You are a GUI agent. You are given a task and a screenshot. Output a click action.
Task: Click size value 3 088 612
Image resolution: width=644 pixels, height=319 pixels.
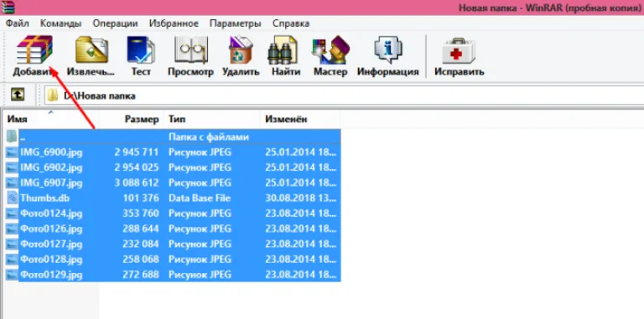tap(137, 183)
